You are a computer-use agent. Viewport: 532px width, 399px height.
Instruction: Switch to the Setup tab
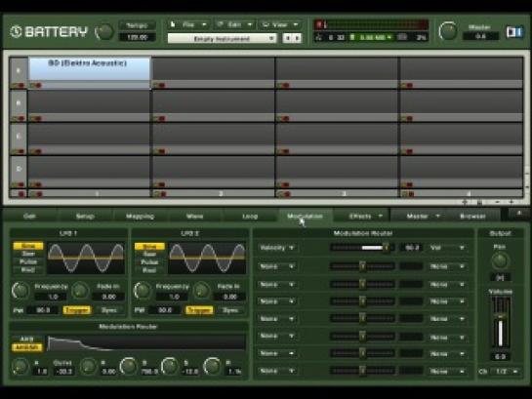[x=85, y=216]
